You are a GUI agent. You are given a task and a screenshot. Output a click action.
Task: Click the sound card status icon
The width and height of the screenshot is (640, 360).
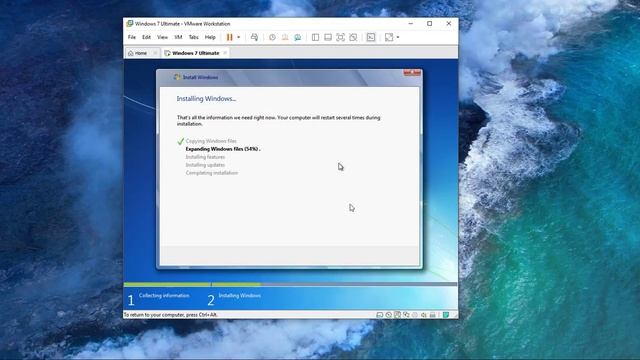pos(424,315)
